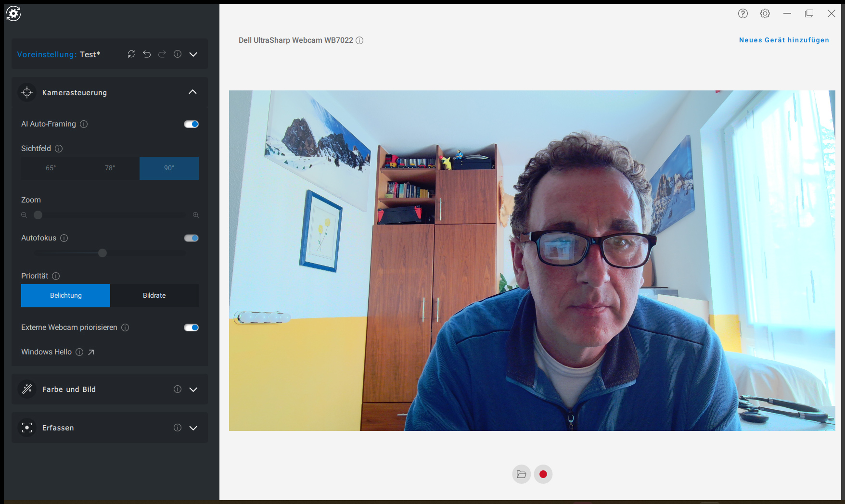This screenshot has width=845, height=504.
Task: Start recording with the red button
Action: [x=543, y=474]
